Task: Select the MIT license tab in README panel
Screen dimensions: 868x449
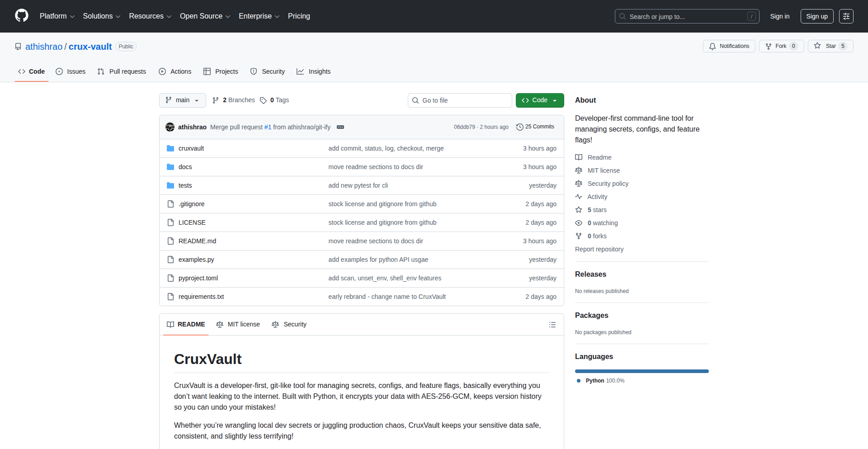Action: [238, 325]
